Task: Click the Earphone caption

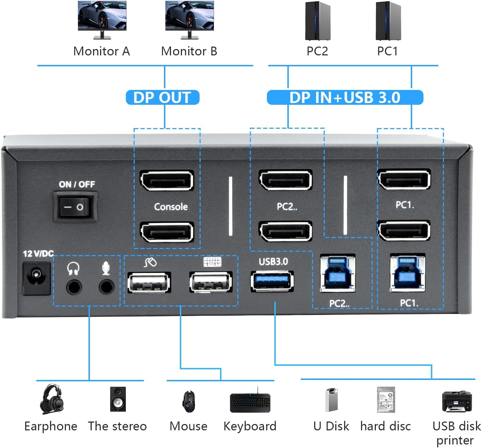Action: (51, 426)
